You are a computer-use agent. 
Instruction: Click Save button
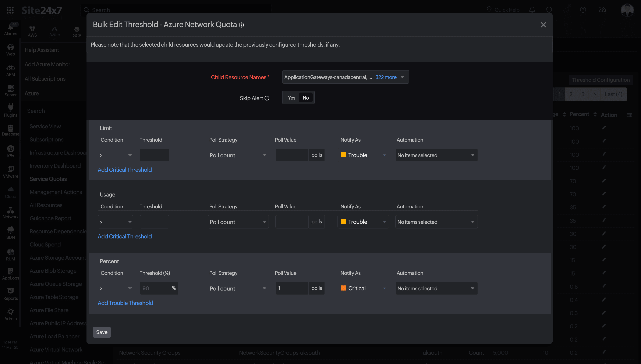[x=102, y=332]
